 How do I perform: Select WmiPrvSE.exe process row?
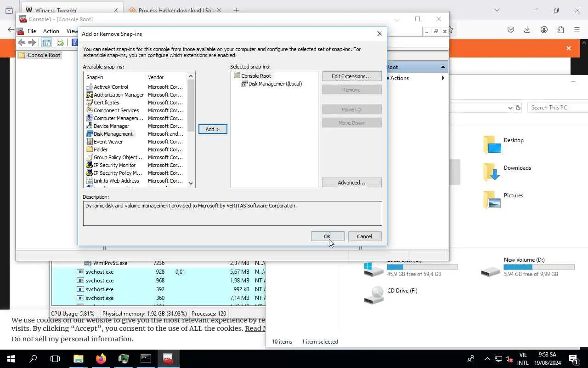(158, 263)
